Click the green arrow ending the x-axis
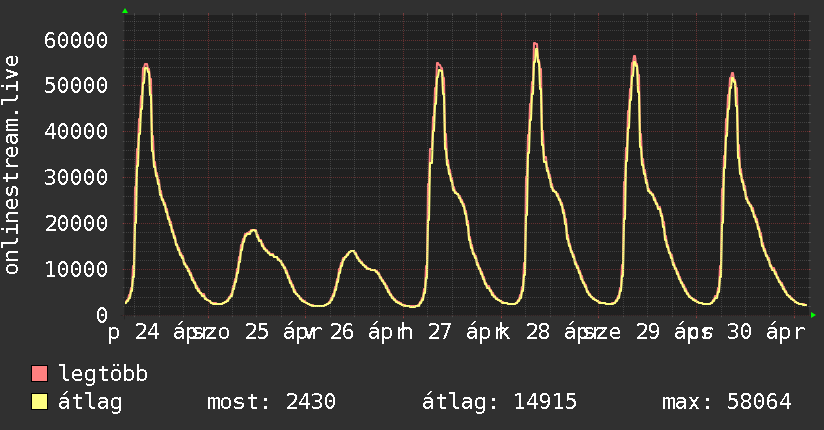 [x=813, y=315]
